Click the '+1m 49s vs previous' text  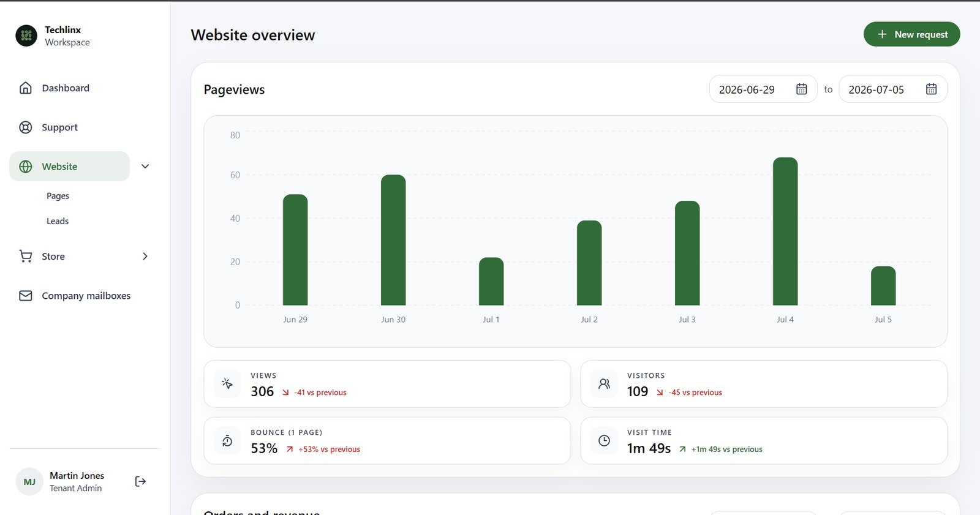[x=727, y=449]
